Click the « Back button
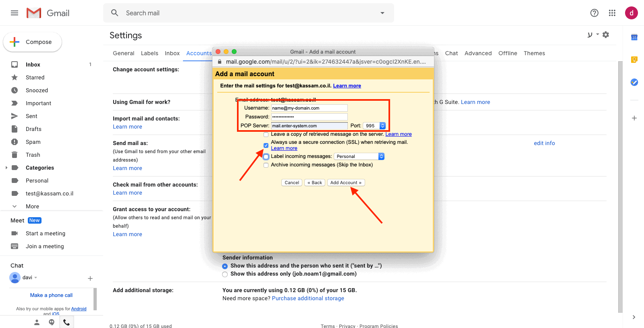The height and width of the screenshot is (328, 644). 315,183
